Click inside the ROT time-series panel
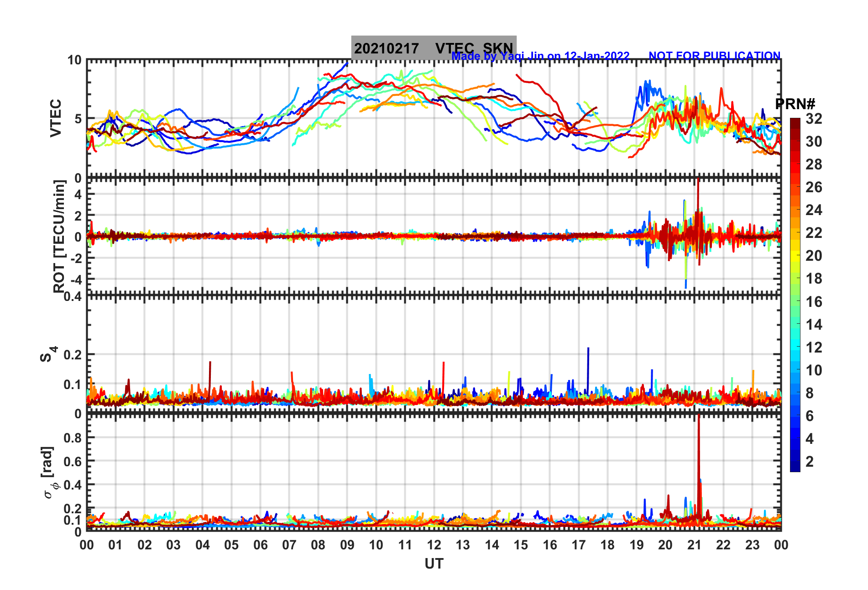Viewport: 868px width, 590px height. click(434, 237)
